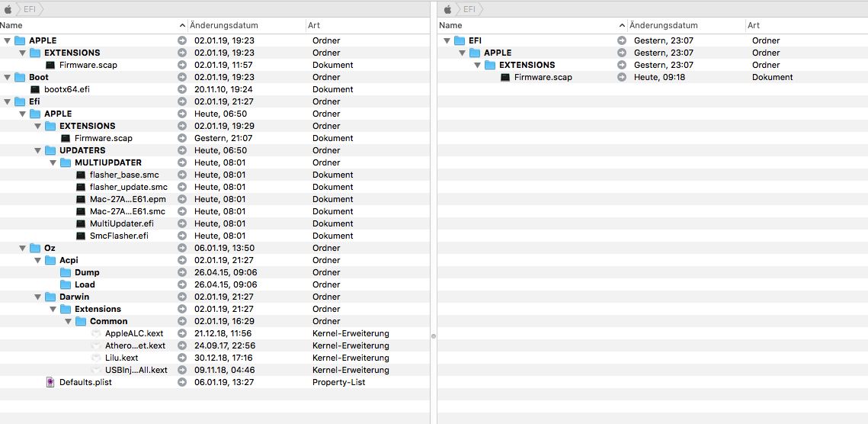Collapse the Efi folder in left pane

[x=7, y=101]
